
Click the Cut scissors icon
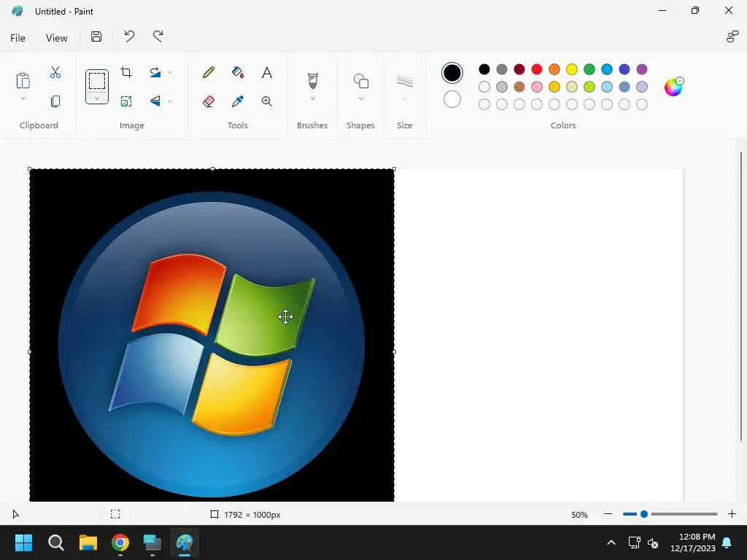55,72
